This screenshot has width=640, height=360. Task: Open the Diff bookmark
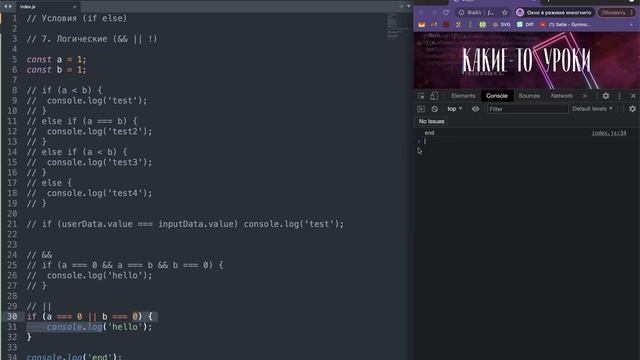(525, 25)
